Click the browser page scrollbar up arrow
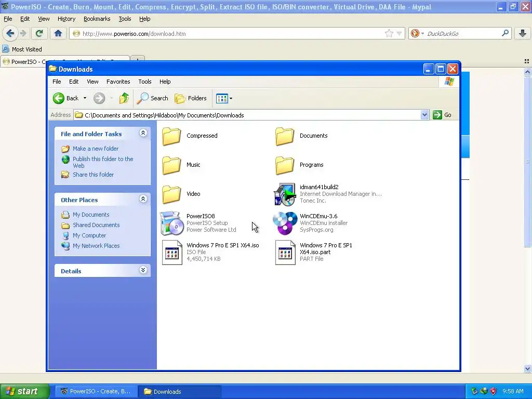This screenshot has width=532, height=399. (527, 72)
